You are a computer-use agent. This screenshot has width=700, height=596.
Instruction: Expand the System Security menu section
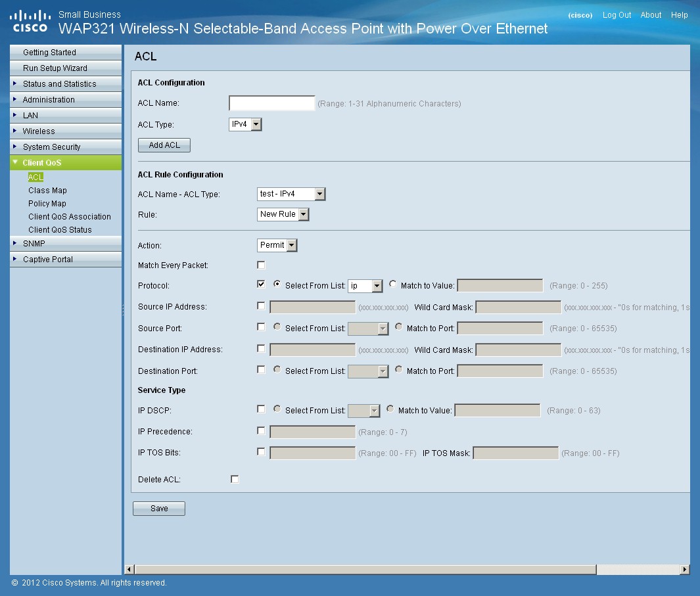(66, 147)
